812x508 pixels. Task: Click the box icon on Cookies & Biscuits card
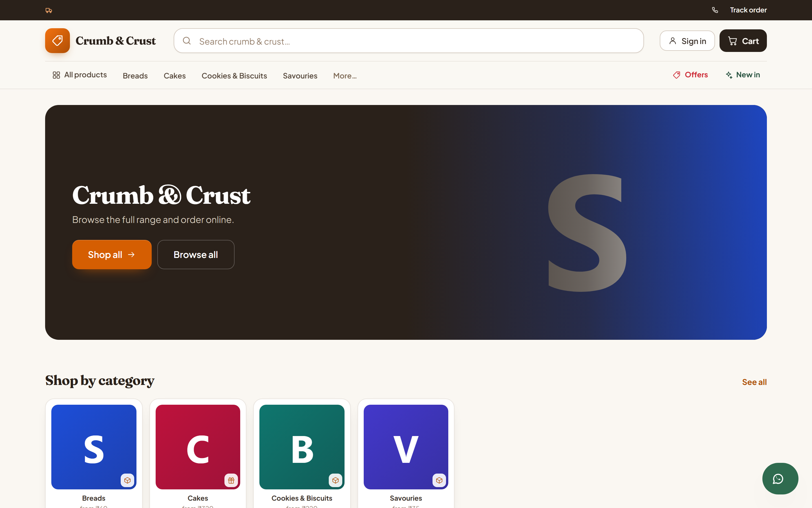coord(335,480)
